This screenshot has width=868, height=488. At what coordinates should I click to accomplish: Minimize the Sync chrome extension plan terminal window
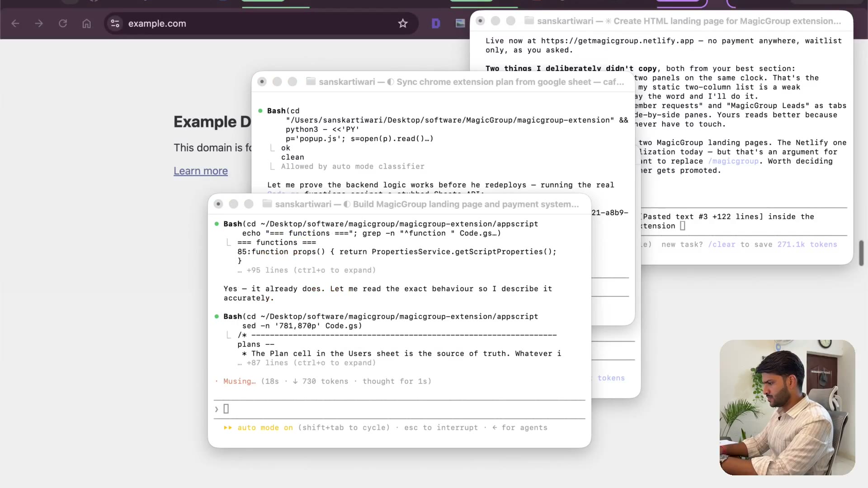point(277,81)
